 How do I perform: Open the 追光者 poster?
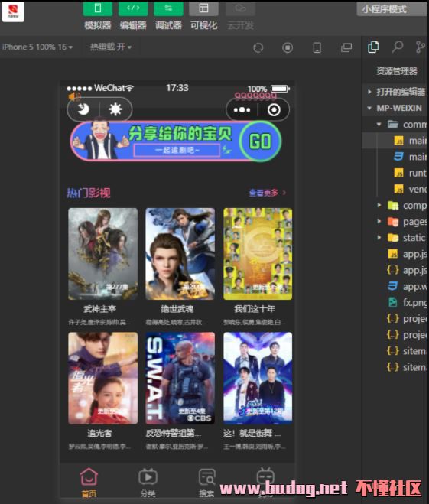(102, 378)
